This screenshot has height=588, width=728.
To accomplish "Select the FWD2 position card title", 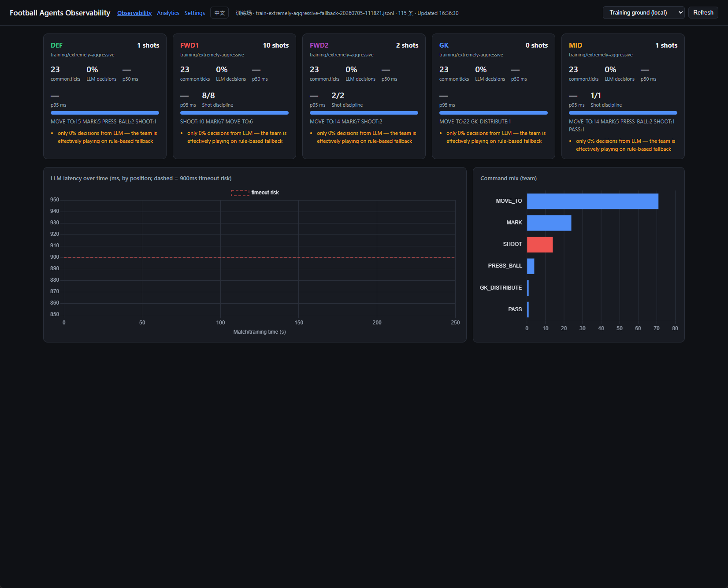I will [x=319, y=45].
